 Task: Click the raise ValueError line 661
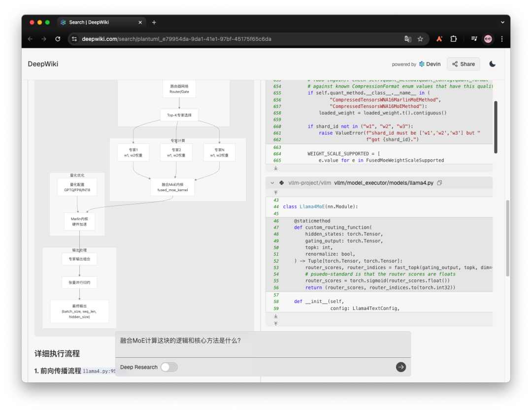[399, 133]
